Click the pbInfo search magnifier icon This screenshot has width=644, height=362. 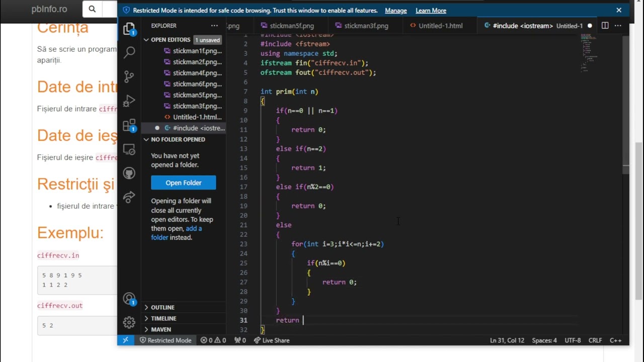[x=92, y=9]
